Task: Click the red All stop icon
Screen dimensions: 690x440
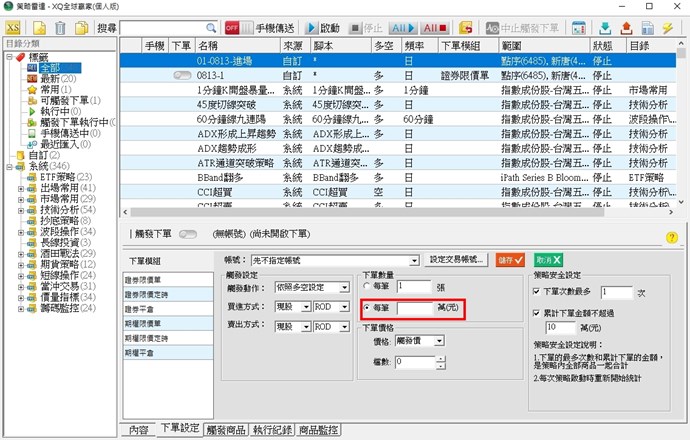Action: (435, 27)
